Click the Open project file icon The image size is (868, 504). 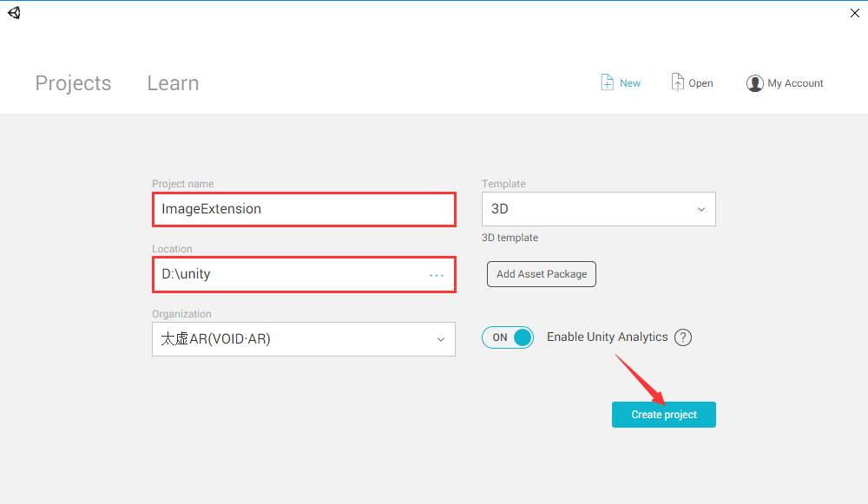(x=677, y=82)
